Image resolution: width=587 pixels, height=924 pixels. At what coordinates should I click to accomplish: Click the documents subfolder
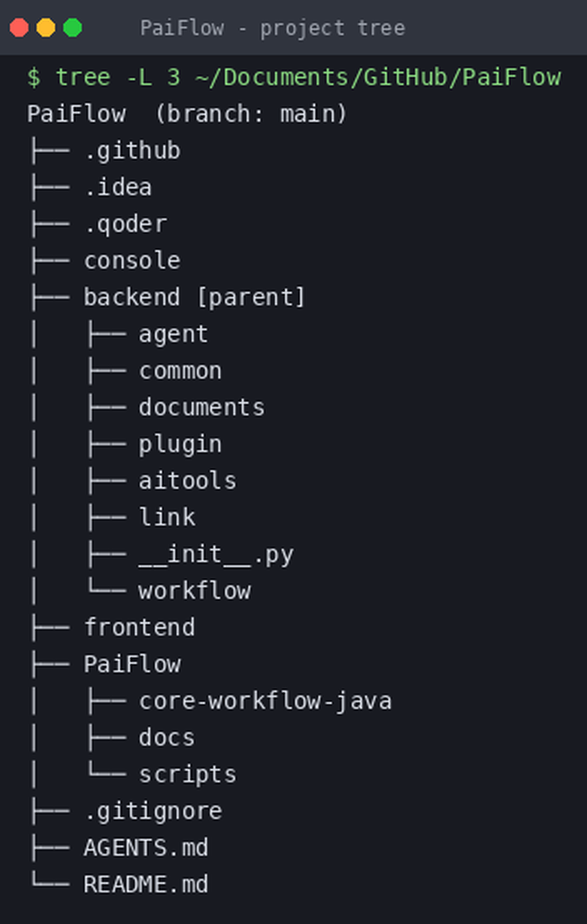[x=202, y=407]
